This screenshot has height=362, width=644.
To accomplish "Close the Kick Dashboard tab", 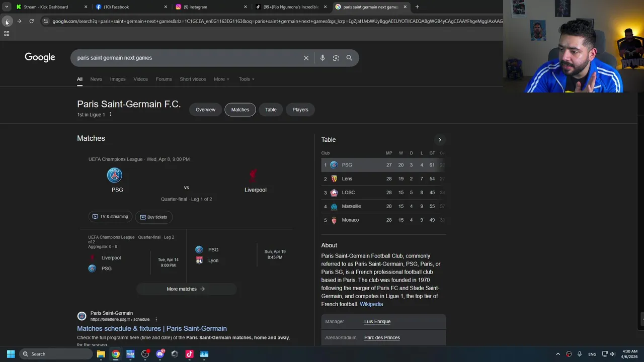I will click(x=86, y=7).
